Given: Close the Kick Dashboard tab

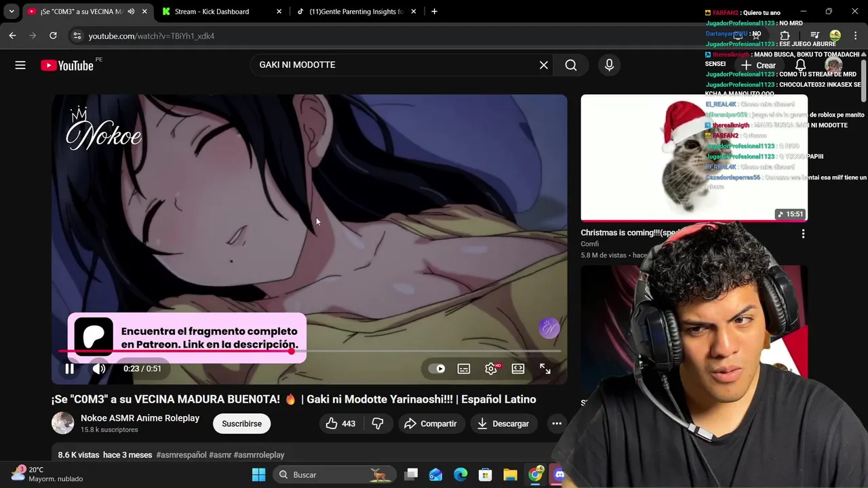Looking at the screenshot, I should click(279, 12).
